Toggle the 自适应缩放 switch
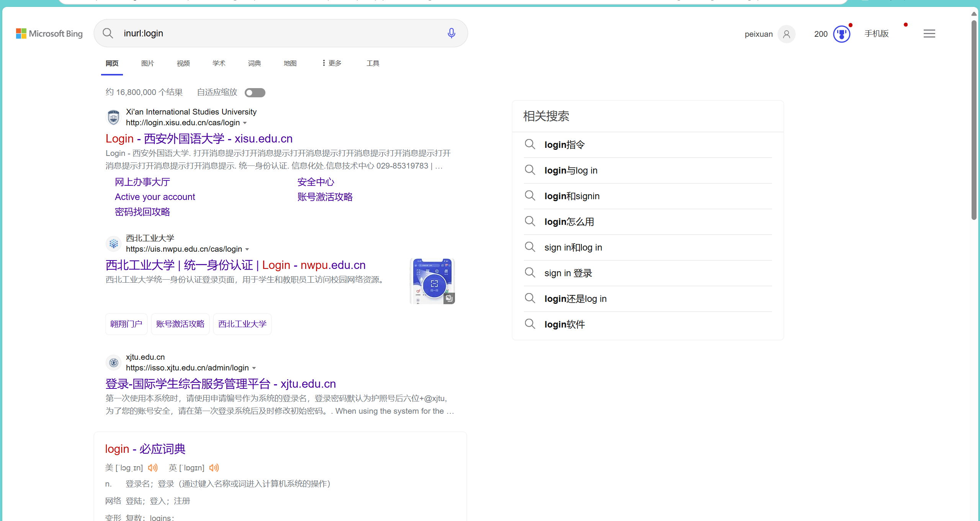This screenshot has width=980, height=521. 255,93
